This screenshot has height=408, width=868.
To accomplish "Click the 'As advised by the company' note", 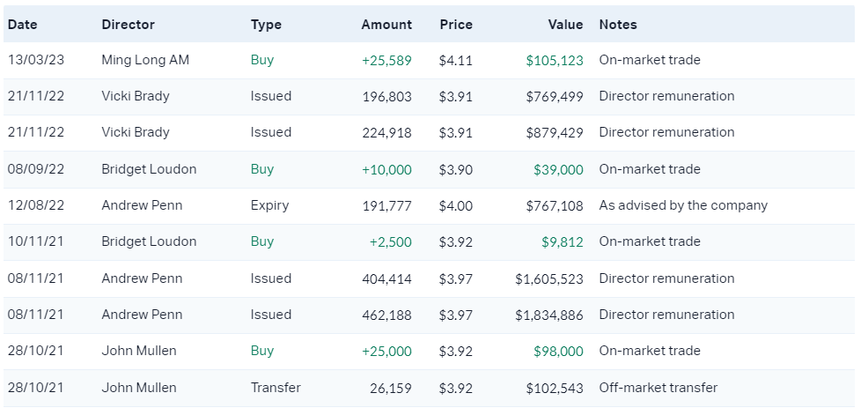I will pyautogui.click(x=683, y=205).
